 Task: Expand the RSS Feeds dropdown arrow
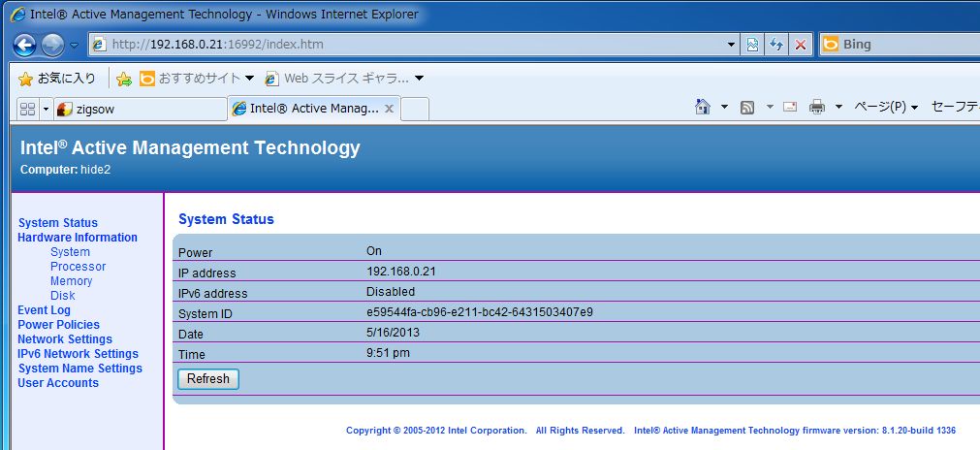point(770,108)
